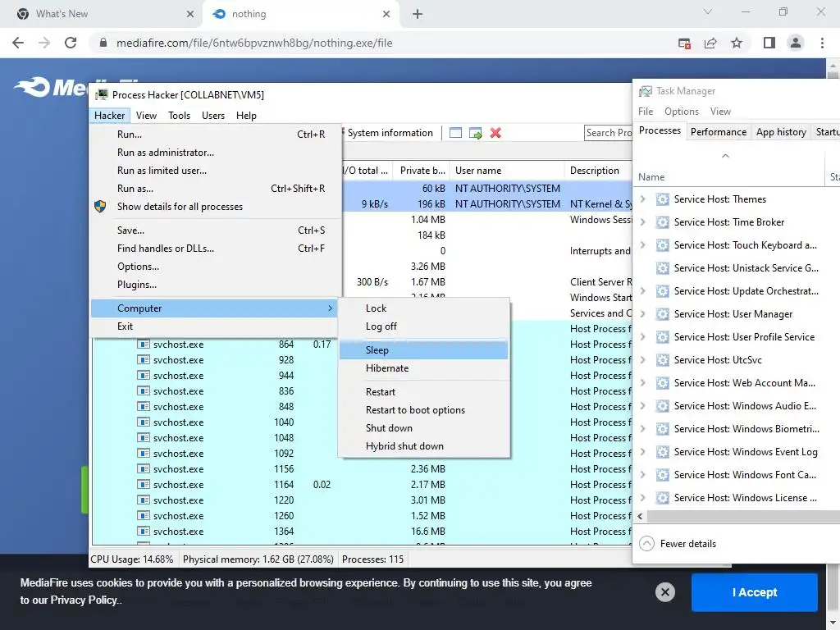
Task: Expand Service Host: Update Orchestrator row
Action: coord(643,291)
